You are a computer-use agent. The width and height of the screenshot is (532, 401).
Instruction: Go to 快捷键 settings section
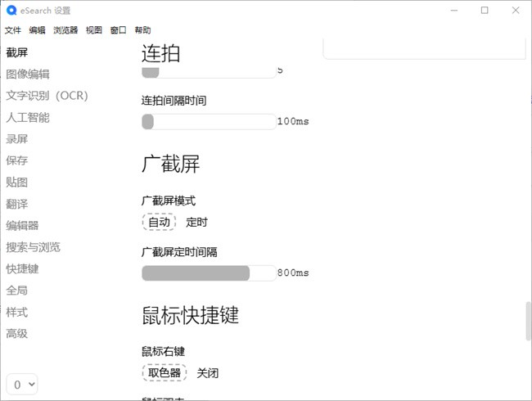22,268
